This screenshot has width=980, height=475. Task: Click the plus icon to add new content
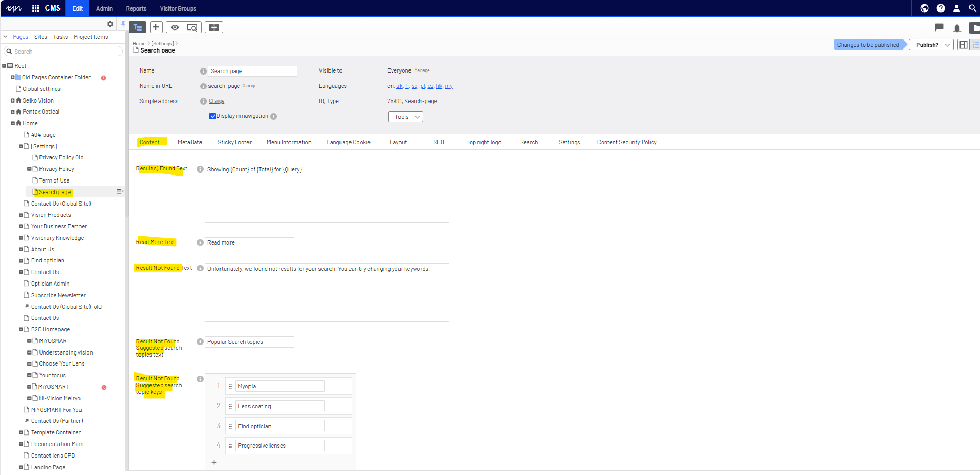(156, 27)
